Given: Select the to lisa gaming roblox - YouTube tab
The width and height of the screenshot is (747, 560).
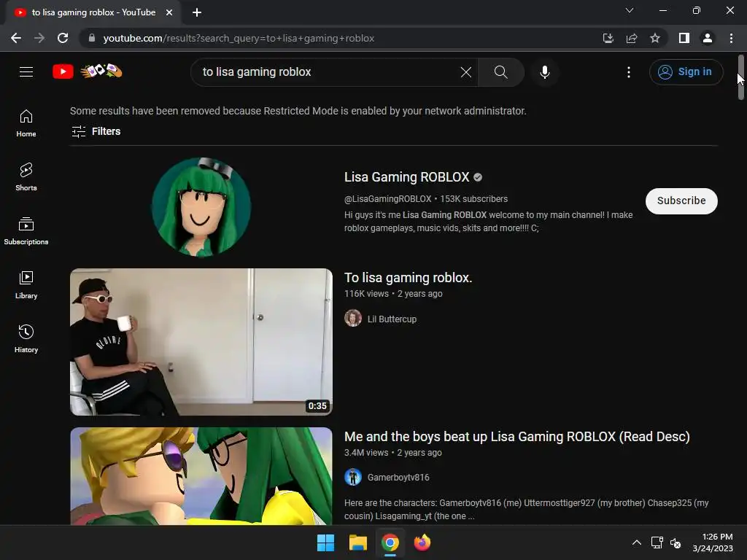Looking at the screenshot, I should tap(93, 12).
